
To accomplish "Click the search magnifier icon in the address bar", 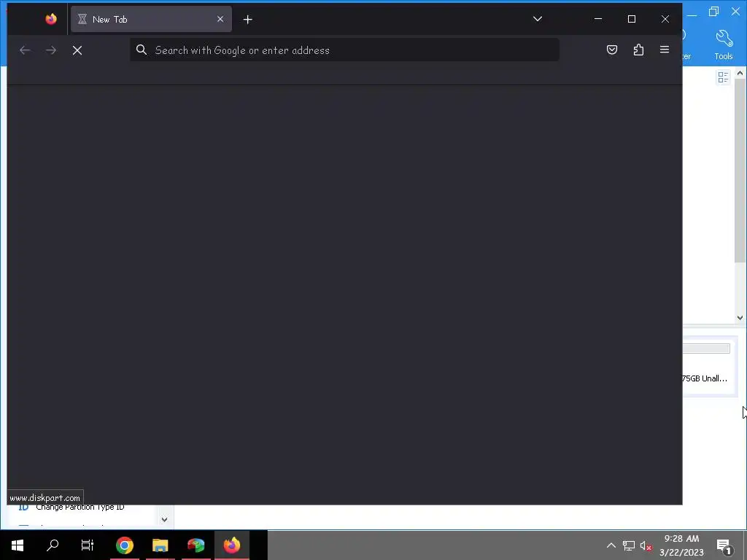I will (142, 50).
